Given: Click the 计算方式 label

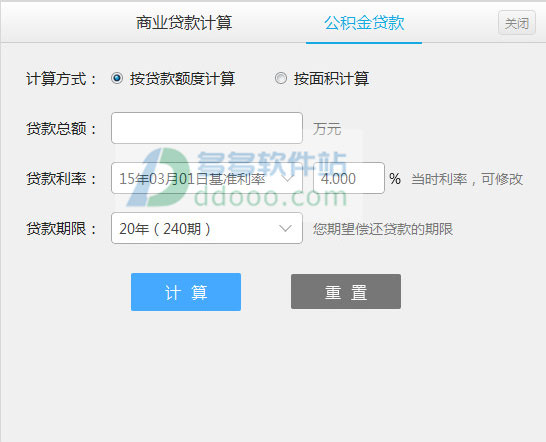Looking at the screenshot, I should click(61, 79).
